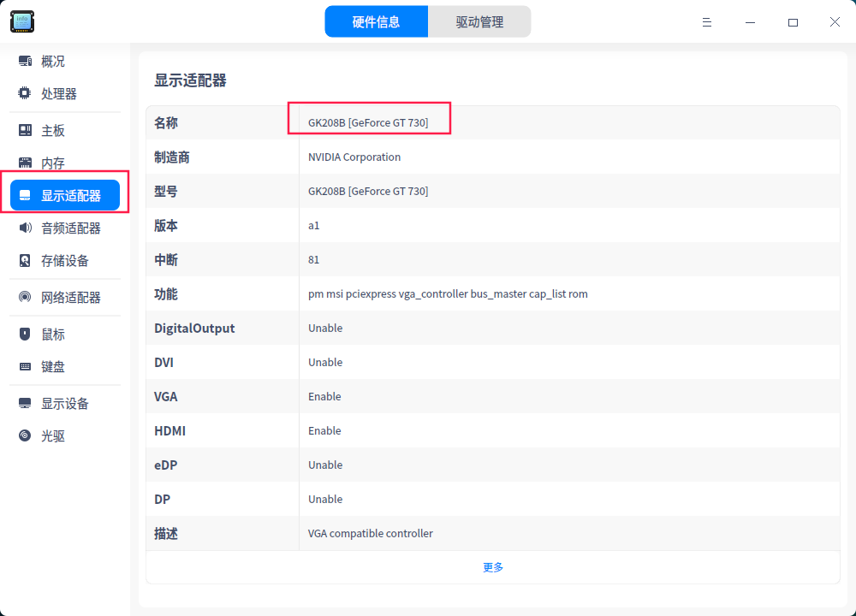The height and width of the screenshot is (616, 856).
Task: Click the 内存 memory icon
Action: (25, 163)
